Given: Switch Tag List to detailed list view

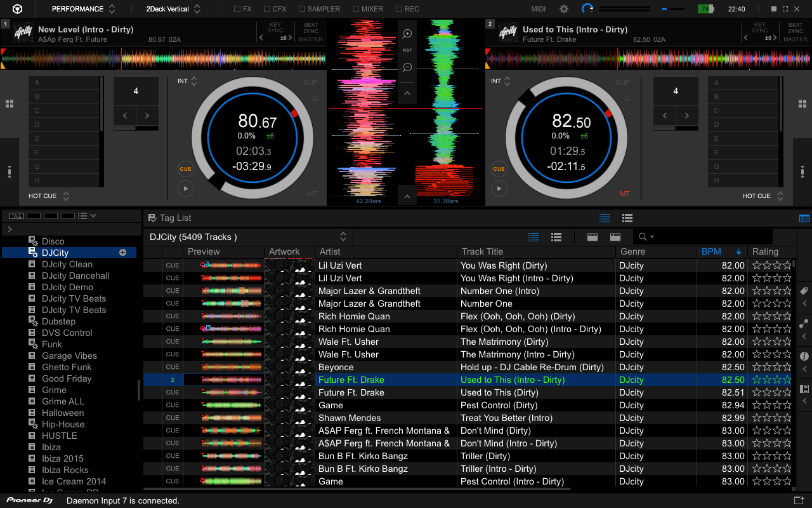Looking at the screenshot, I should click(x=627, y=218).
